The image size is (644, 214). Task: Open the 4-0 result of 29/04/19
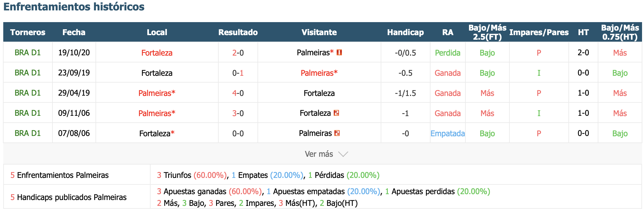click(x=238, y=93)
